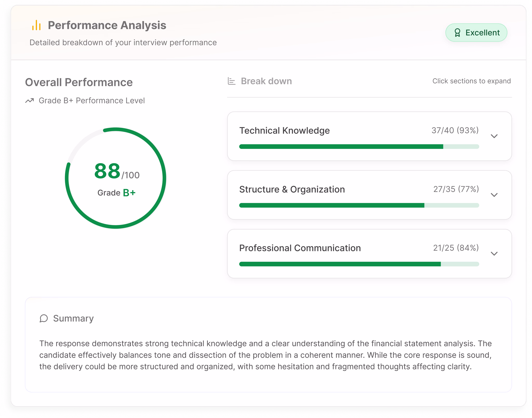Click the 37/40 (93%) score text
This screenshot has height=418, width=532.
click(x=455, y=130)
